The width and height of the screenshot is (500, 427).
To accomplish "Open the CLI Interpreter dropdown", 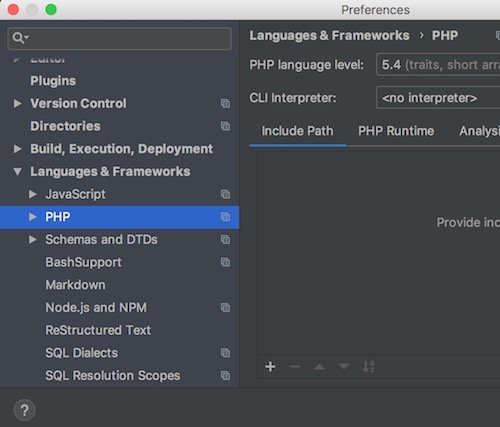I will pos(438,98).
